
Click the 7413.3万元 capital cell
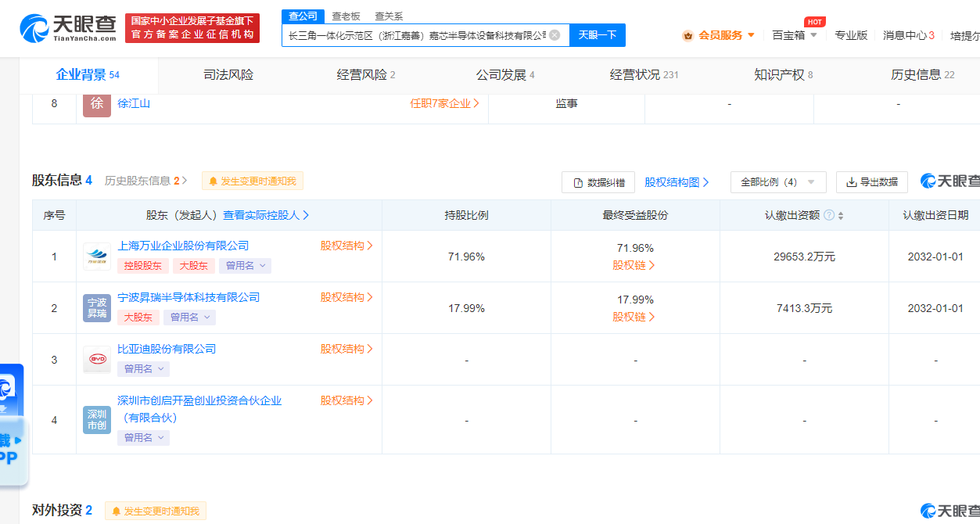(804, 308)
